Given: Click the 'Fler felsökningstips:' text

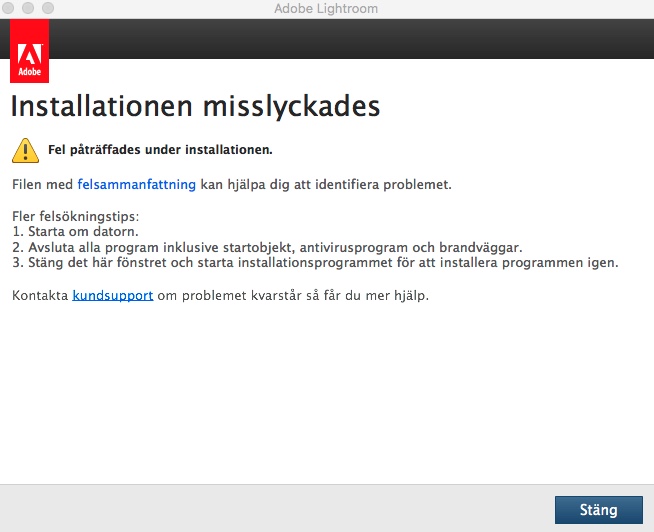Looking at the screenshot, I should 75,216.
